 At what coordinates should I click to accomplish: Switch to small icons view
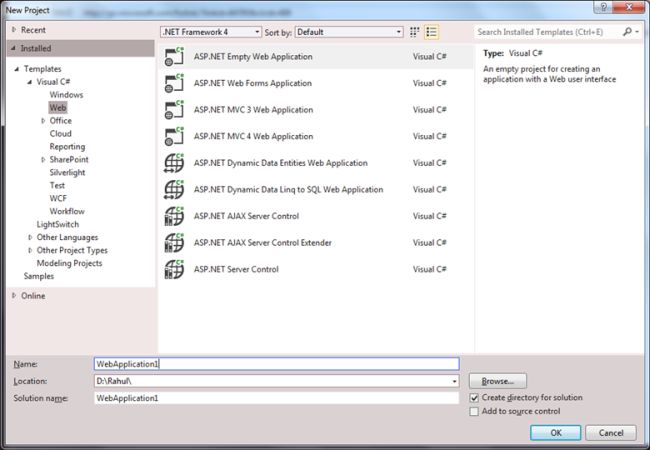click(x=415, y=32)
